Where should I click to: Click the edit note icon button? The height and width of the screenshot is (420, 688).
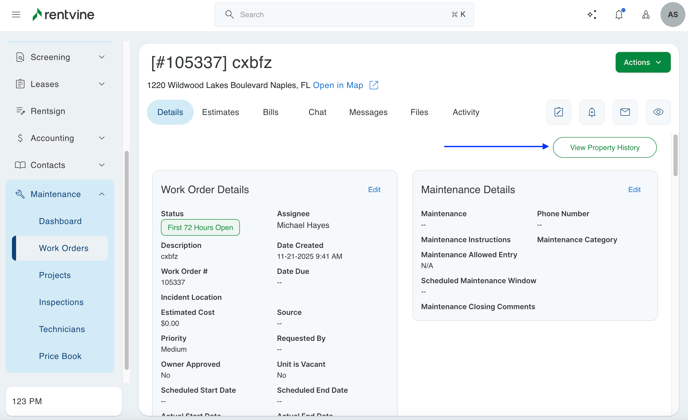coord(559,112)
